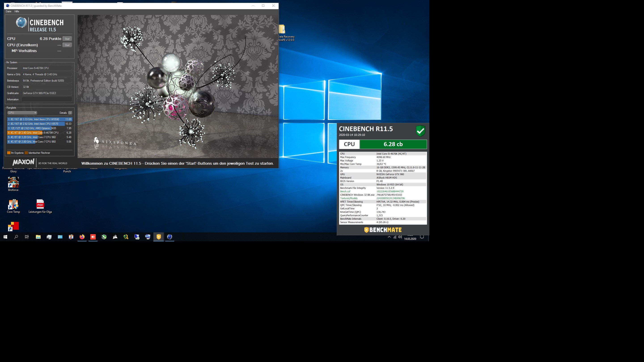Open the grey devices taskbar icon beside File Explorer
Viewport: 644px width, 362px height.
49,237
